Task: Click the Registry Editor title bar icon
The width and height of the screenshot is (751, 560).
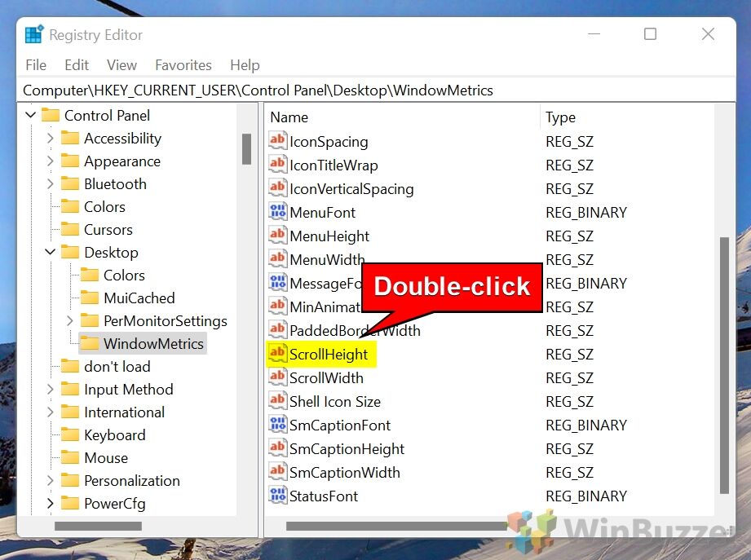Action: pos(33,35)
